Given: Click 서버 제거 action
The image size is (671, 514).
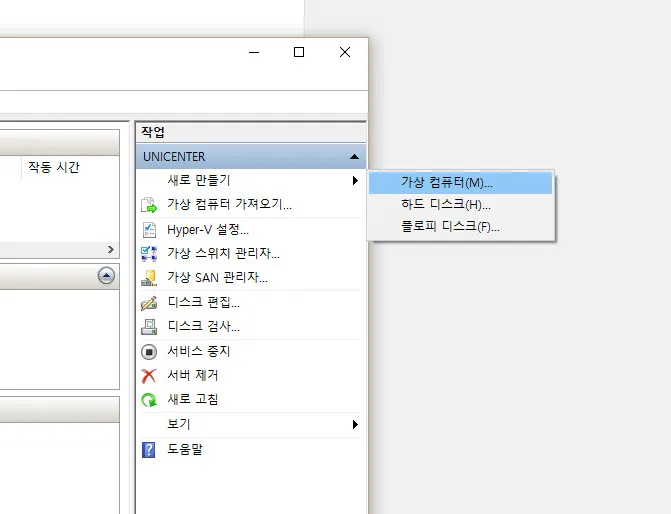Looking at the screenshot, I should coord(193,376).
